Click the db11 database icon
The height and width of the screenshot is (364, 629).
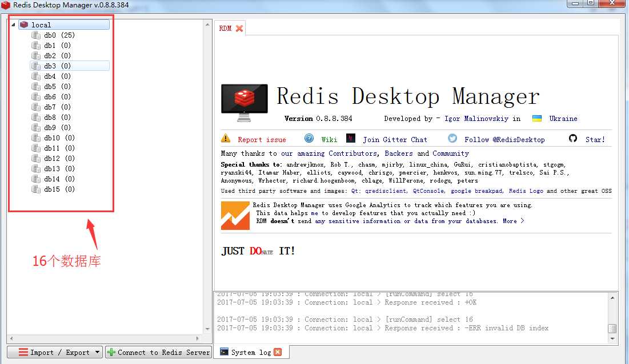coord(36,148)
